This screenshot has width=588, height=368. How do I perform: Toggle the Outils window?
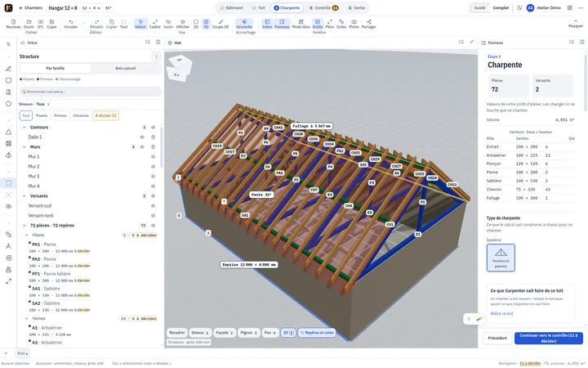(317, 24)
